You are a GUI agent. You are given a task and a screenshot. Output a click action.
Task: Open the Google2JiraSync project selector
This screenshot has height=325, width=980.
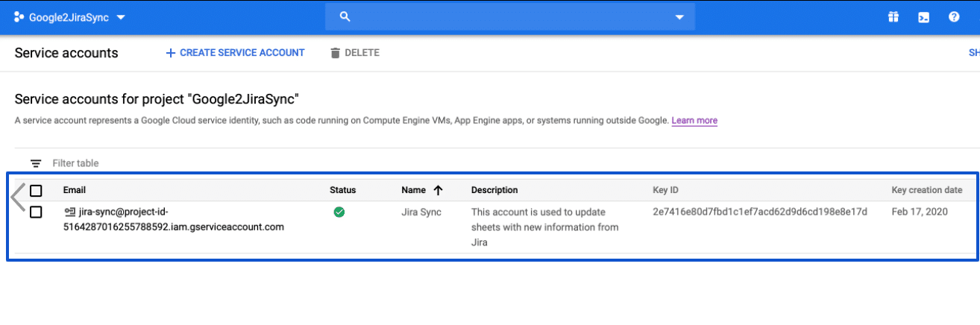coord(69,17)
